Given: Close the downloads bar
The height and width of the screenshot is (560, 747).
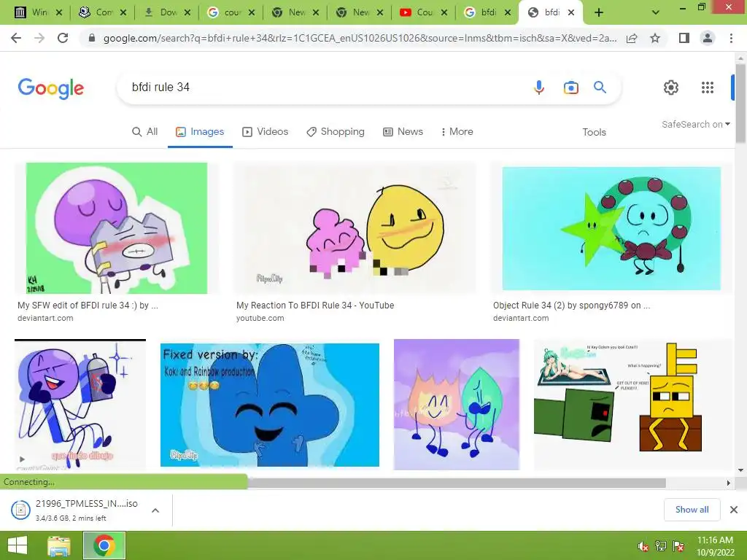Looking at the screenshot, I should point(734,510).
